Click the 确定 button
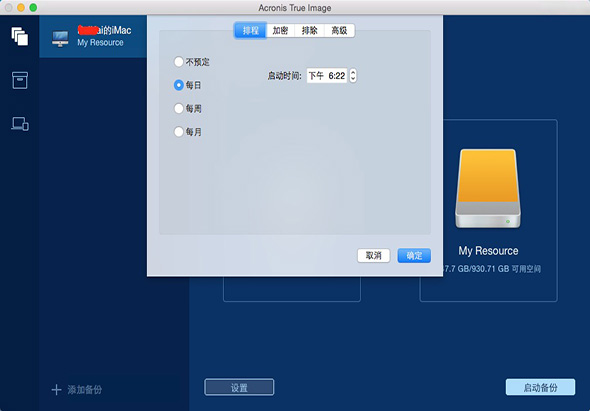 click(414, 256)
